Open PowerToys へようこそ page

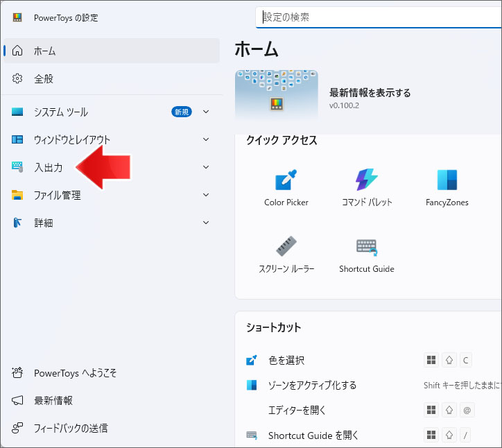(x=112, y=372)
